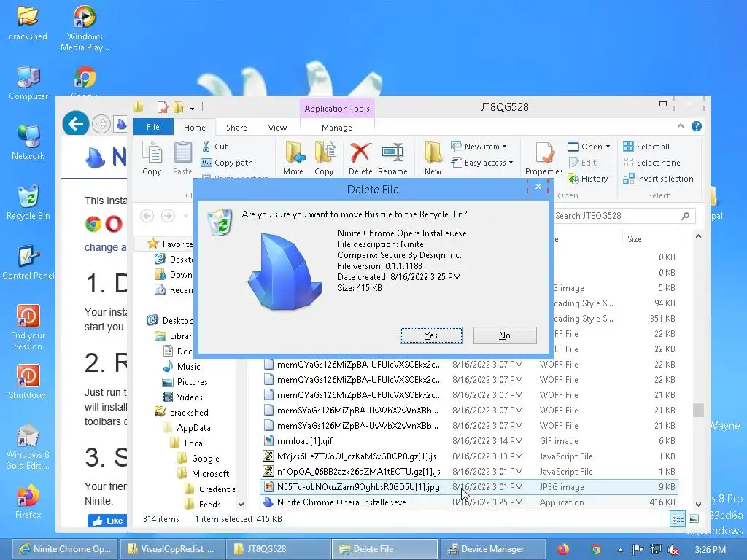Image resolution: width=747 pixels, height=560 pixels.
Task: Click Copy path in the ribbon
Action: pos(227,163)
